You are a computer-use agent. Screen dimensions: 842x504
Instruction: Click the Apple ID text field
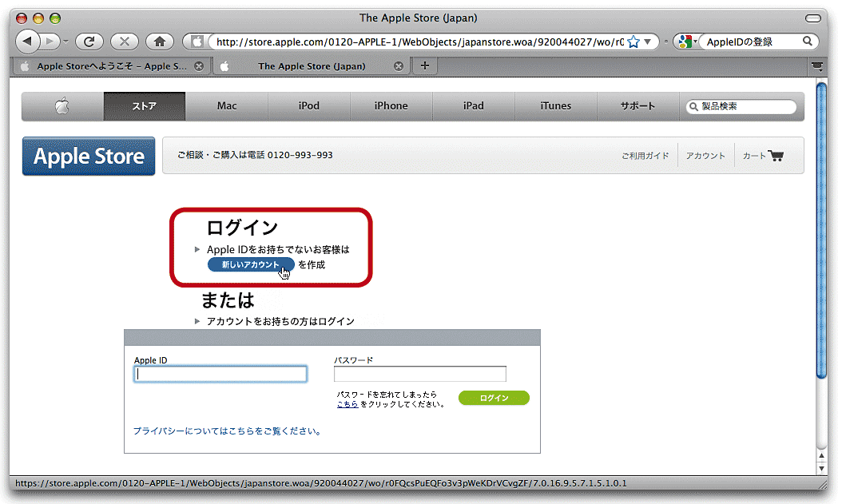pos(220,374)
